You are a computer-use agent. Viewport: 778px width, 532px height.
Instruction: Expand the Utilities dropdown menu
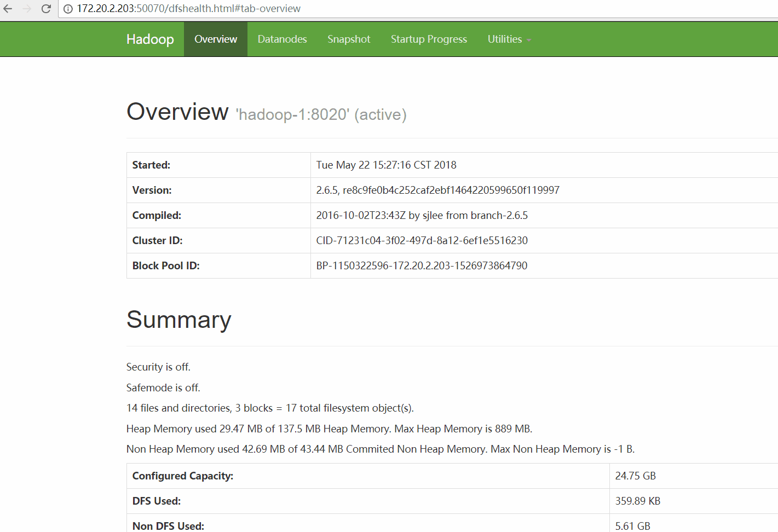coord(509,39)
